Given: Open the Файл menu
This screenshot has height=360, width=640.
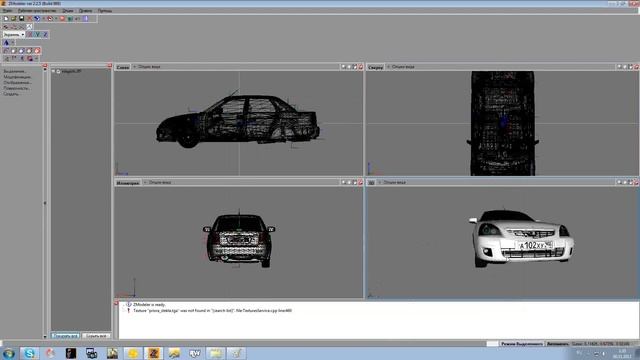Looking at the screenshot, I should tap(7, 11).
